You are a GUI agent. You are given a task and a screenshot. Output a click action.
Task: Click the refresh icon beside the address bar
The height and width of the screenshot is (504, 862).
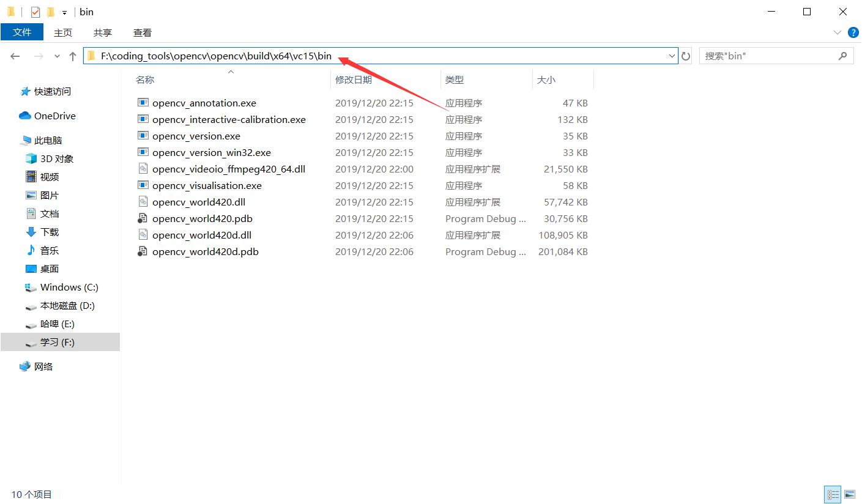pos(685,56)
